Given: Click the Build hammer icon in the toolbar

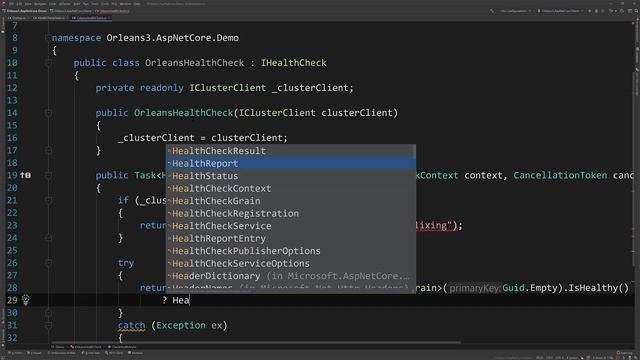Looking at the screenshot, I should click(x=491, y=11).
